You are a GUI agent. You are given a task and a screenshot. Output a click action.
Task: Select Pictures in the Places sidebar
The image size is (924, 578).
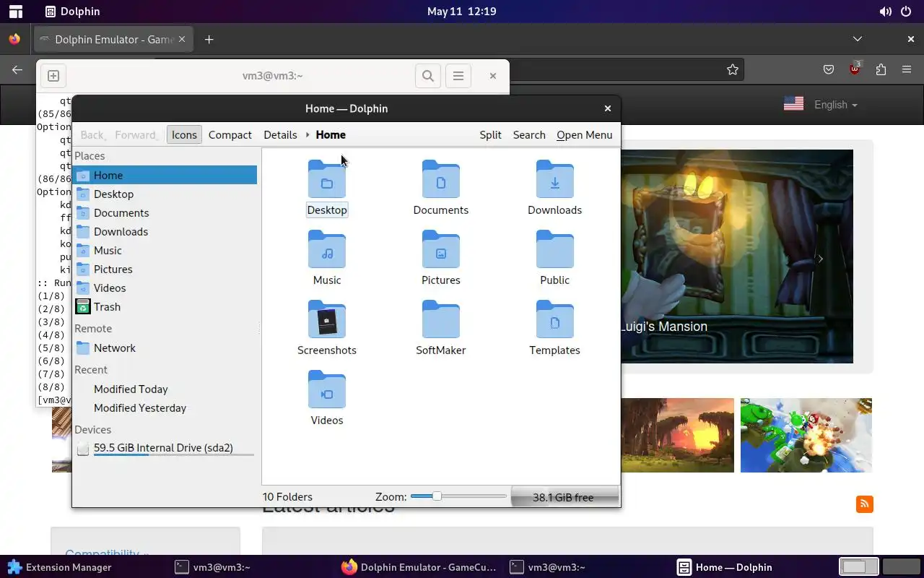click(165, 269)
